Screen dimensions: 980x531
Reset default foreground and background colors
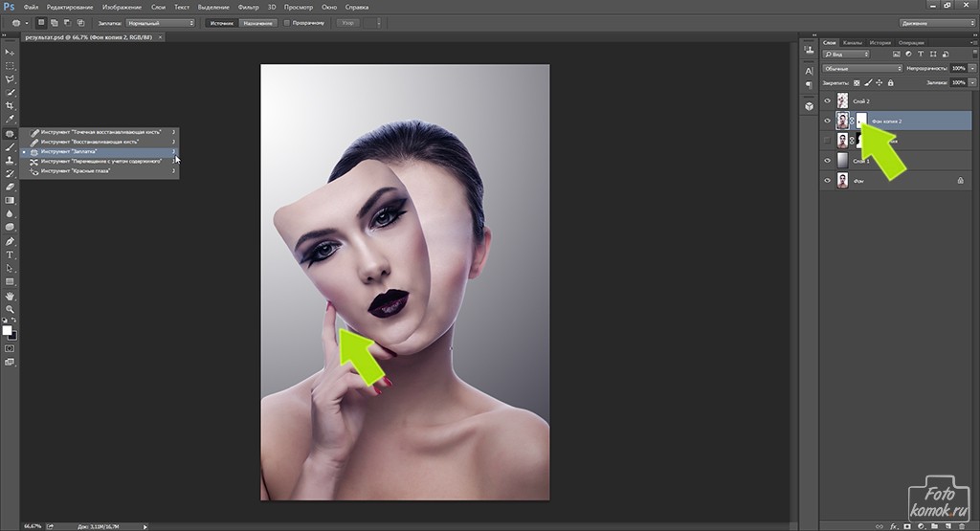click(x=5, y=321)
